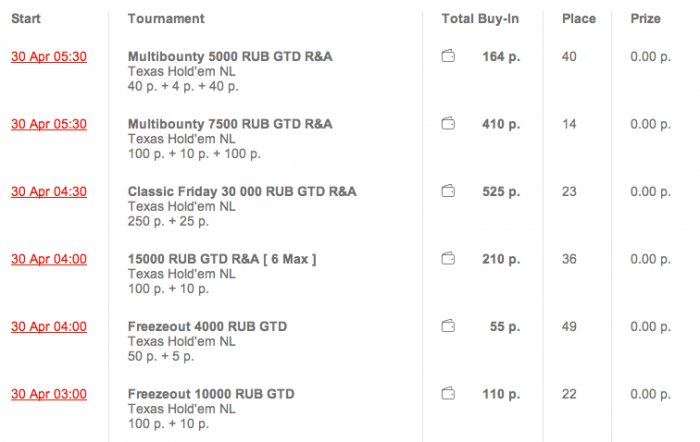Open the 30 Apr 04:00 link for 15000 RUB 6 Max
Viewport: 700px width, 442px height.
click(x=49, y=259)
